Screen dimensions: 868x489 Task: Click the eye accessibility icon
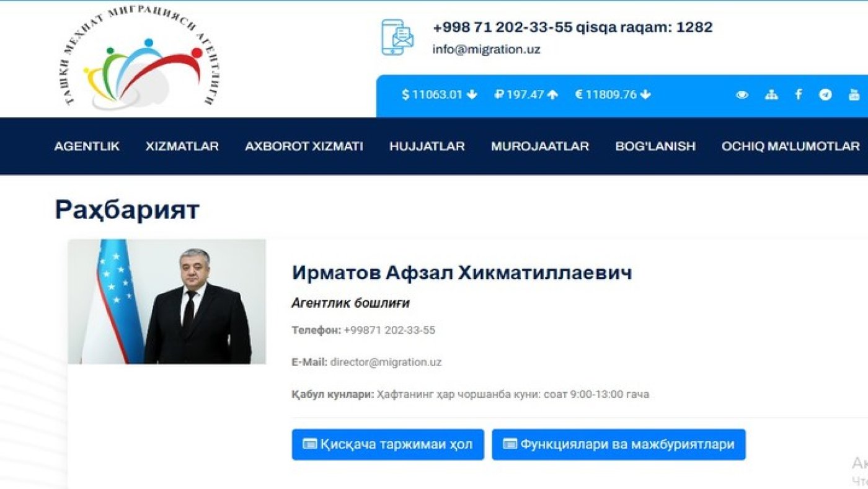coord(742,95)
